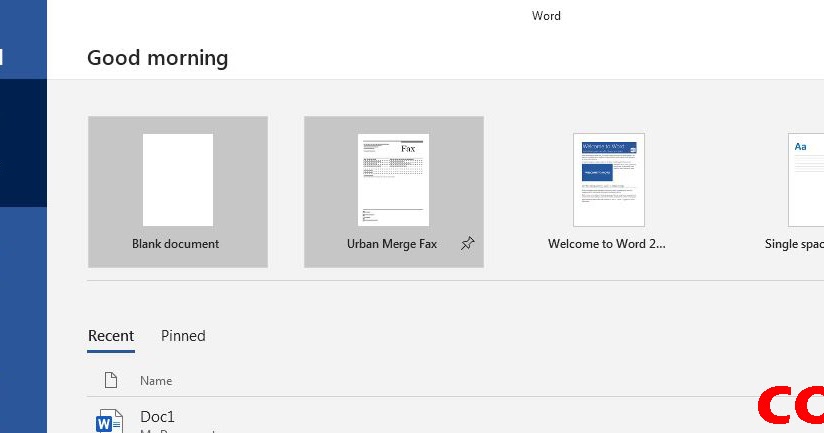Switch to the Pinned tab
The width and height of the screenshot is (824, 433).
pyautogui.click(x=183, y=336)
